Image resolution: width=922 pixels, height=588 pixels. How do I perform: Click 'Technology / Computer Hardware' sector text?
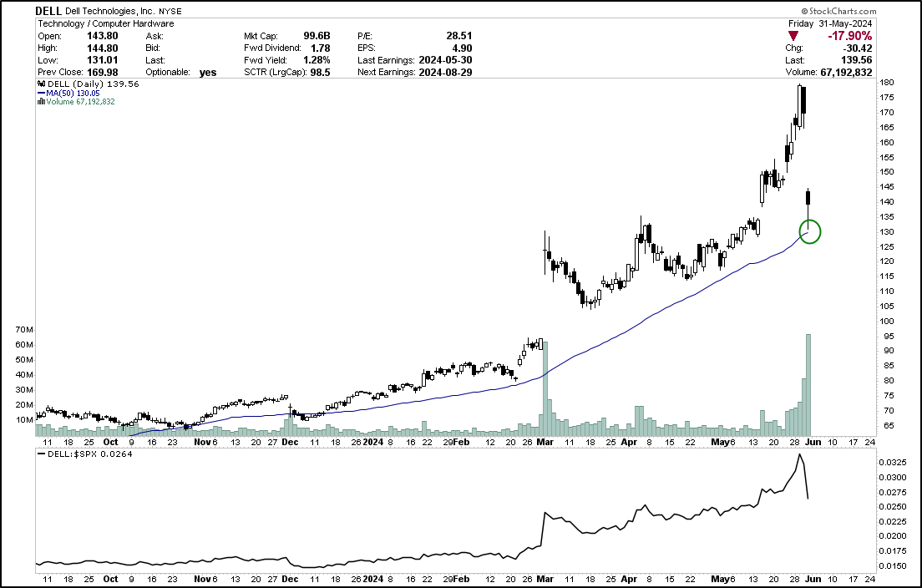pos(106,23)
